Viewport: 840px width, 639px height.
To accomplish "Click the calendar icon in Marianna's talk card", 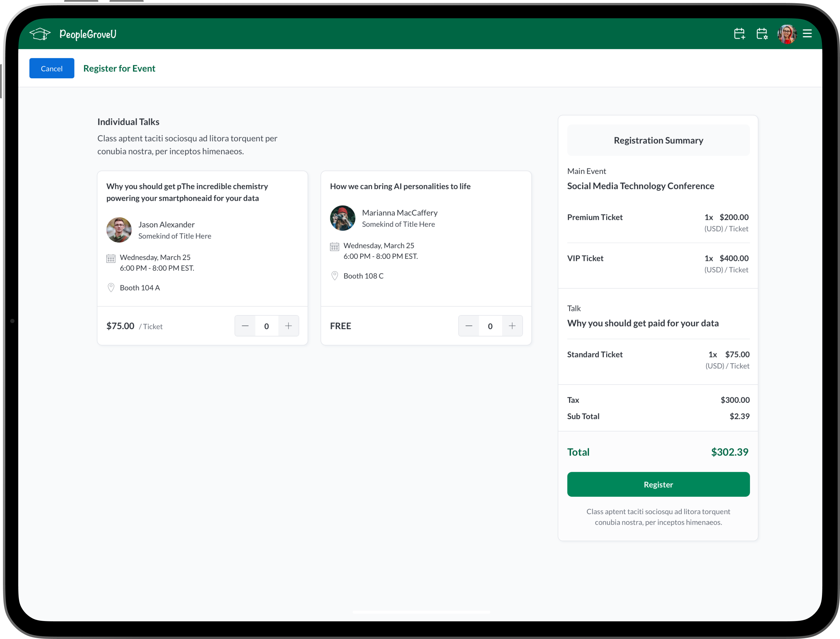I will click(x=334, y=247).
